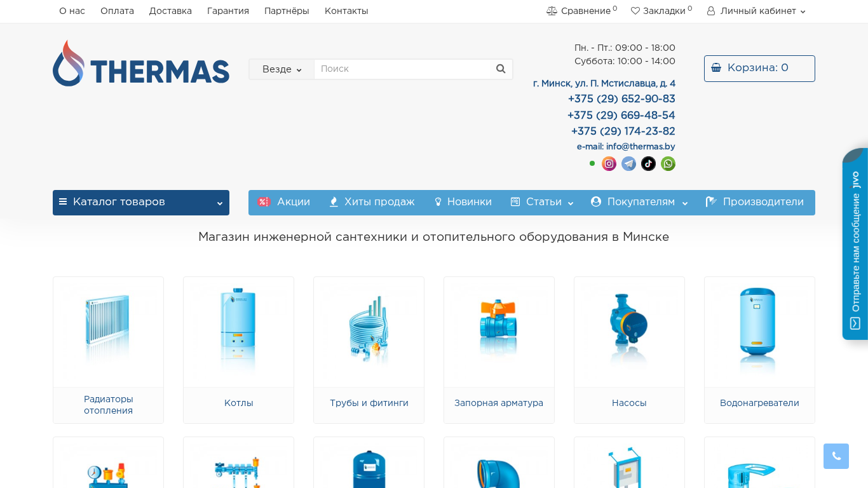Click the hamburger icon in Каталог товаров
This screenshot has width=868, height=488.
[63, 201]
